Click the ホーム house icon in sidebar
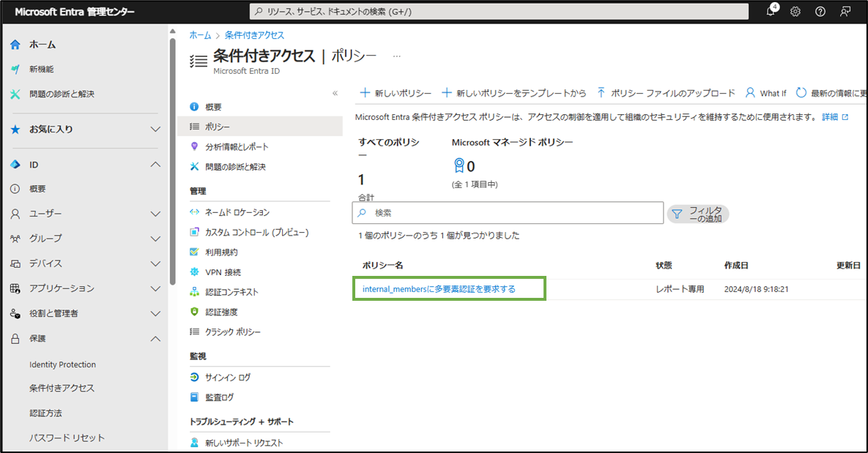This screenshot has height=453, width=868. (15, 44)
